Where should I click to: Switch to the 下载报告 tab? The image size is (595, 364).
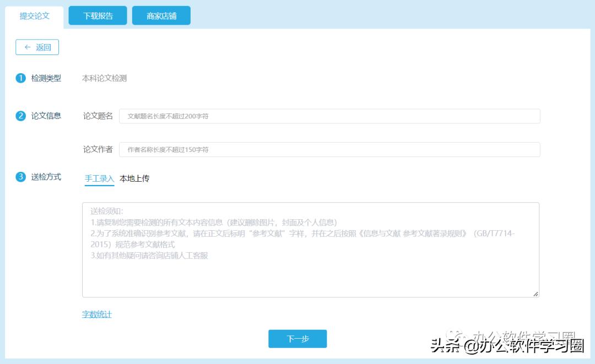[97, 15]
